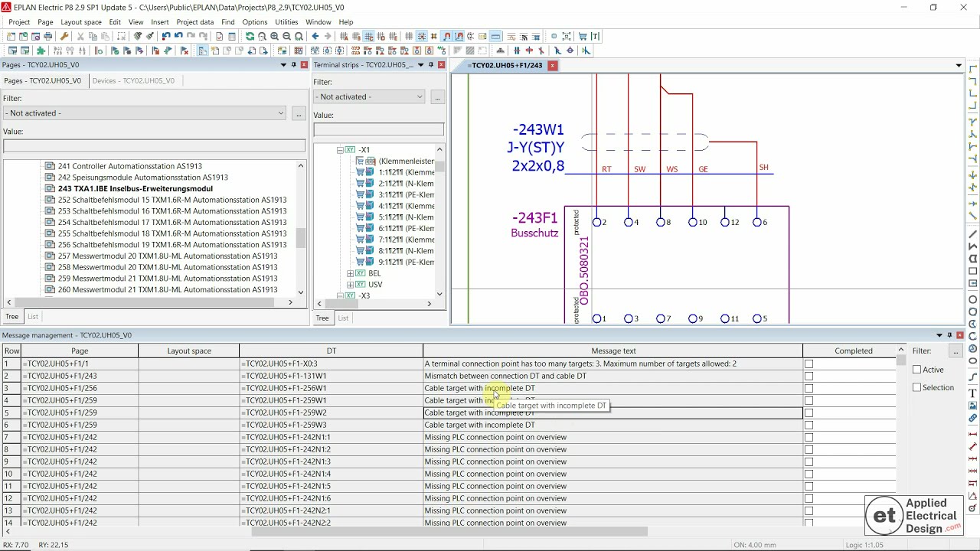
Task: Check Completed box for row 5
Action: [x=808, y=413]
